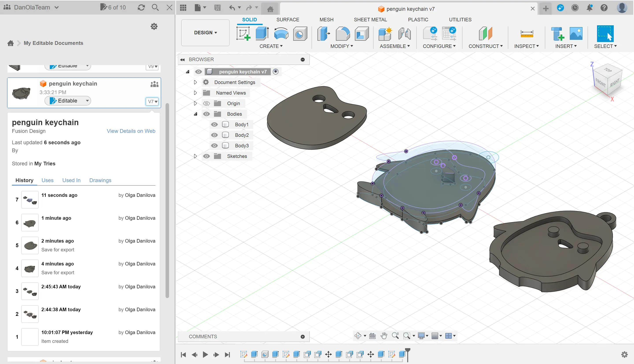Open View Details on Web link

(x=131, y=131)
